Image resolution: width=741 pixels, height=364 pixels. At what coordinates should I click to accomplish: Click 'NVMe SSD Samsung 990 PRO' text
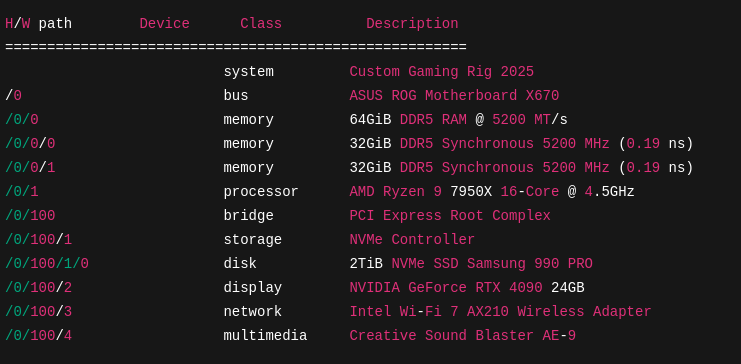pyautogui.click(x=492, y=264)
